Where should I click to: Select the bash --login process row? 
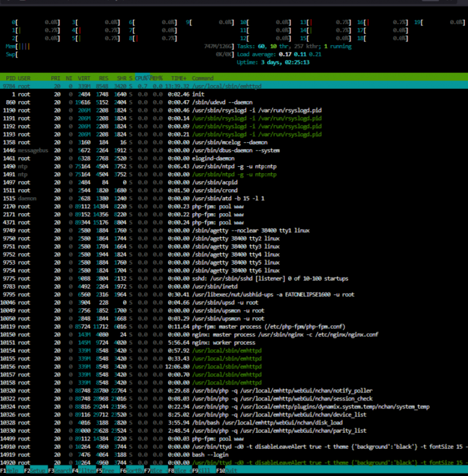[x=234, y=455]
